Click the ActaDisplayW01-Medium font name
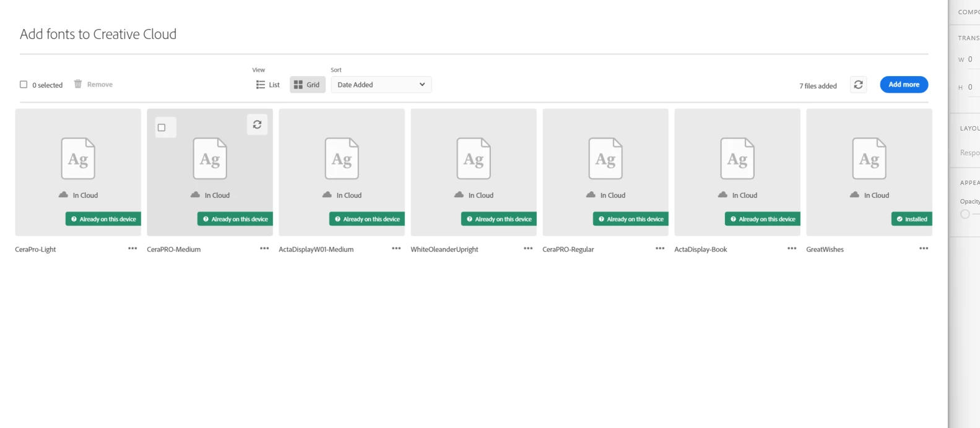This screenshot has height=428, width=980. [x=316, y=249]
